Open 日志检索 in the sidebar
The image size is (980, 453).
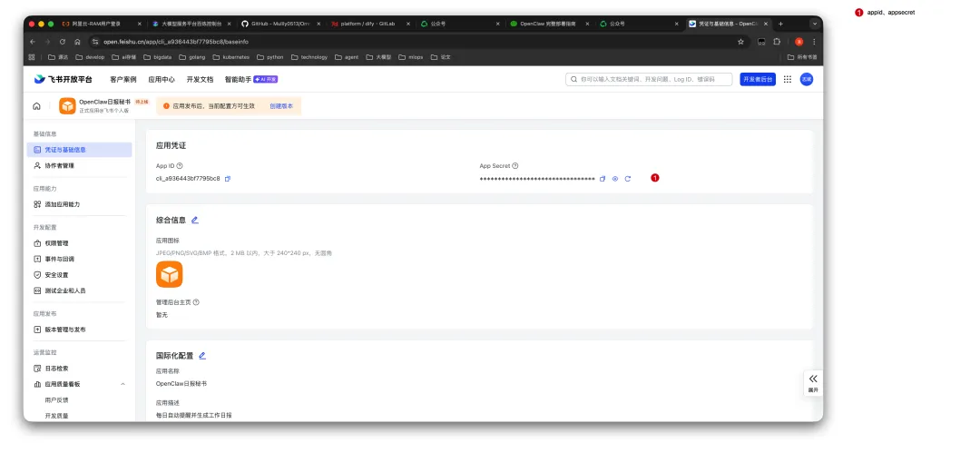[x=79, y=369]
